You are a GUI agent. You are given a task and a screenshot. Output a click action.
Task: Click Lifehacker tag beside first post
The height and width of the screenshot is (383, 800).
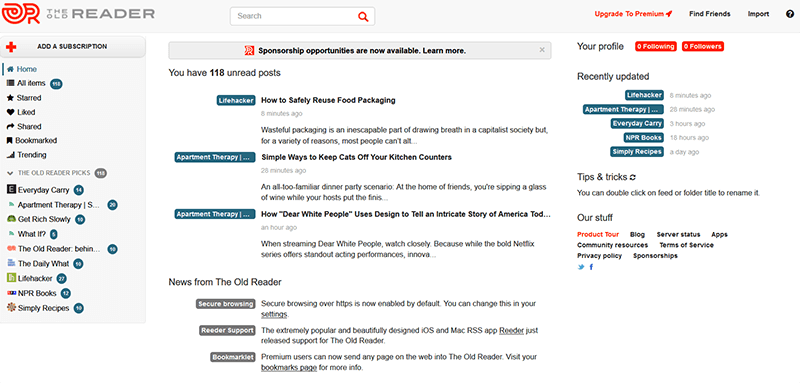click(235, 100)
